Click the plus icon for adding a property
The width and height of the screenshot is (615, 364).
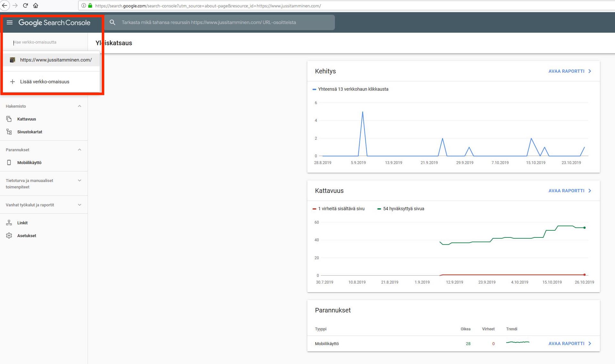tap(13, 82)
